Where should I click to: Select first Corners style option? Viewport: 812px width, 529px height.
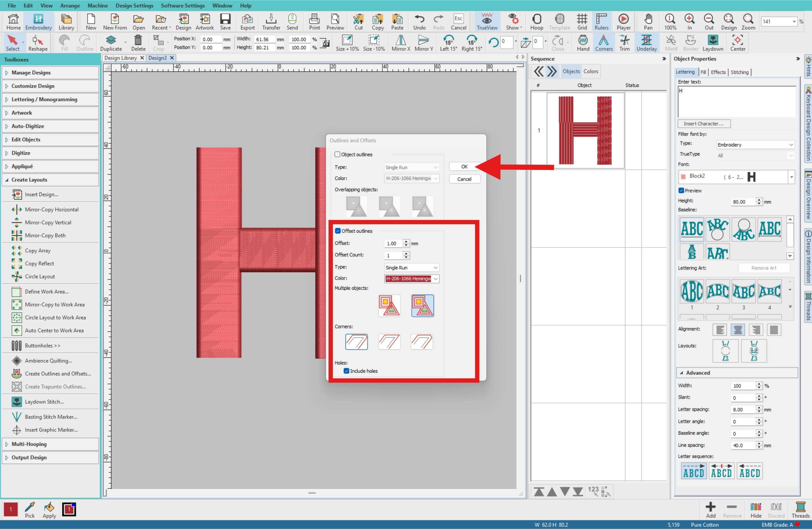356,342
